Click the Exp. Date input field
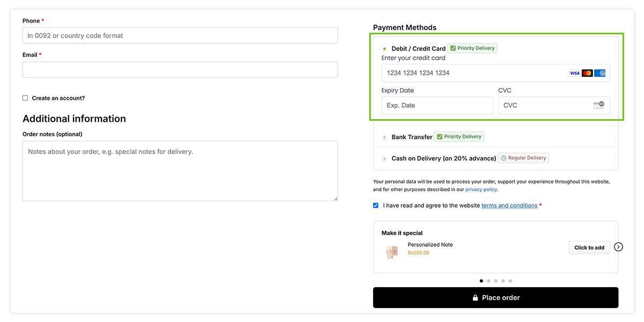This screenshot has width=644, height=322. [x=437, y=106]
